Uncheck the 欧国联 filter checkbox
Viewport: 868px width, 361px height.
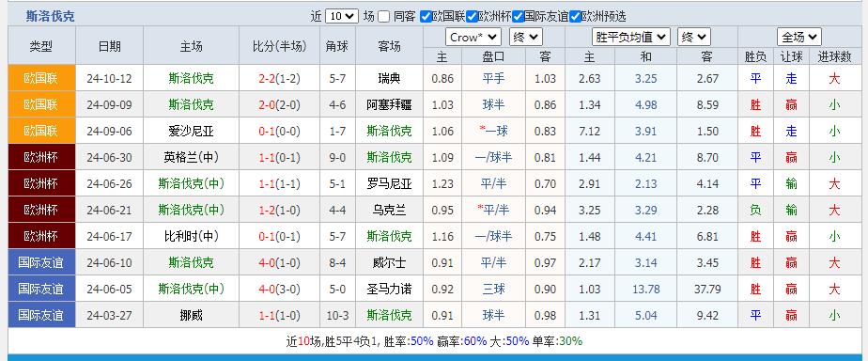pyautogui.click(x=426, y=17)
